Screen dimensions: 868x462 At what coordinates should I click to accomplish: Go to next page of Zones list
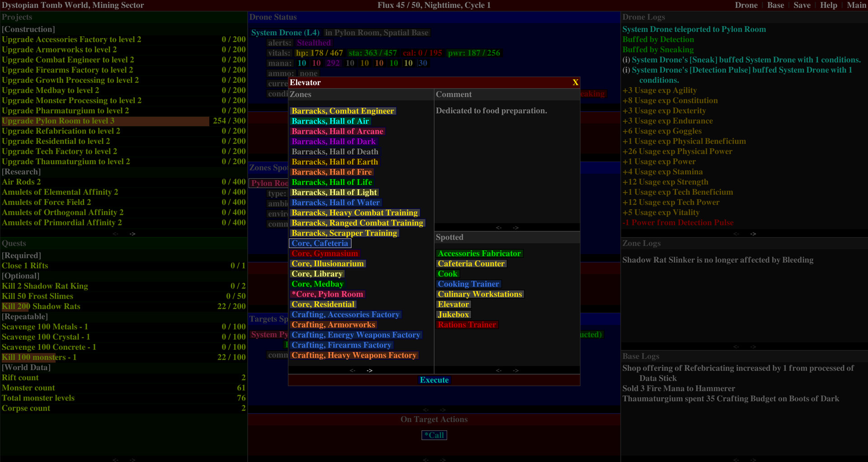click(x=370, y=371)
